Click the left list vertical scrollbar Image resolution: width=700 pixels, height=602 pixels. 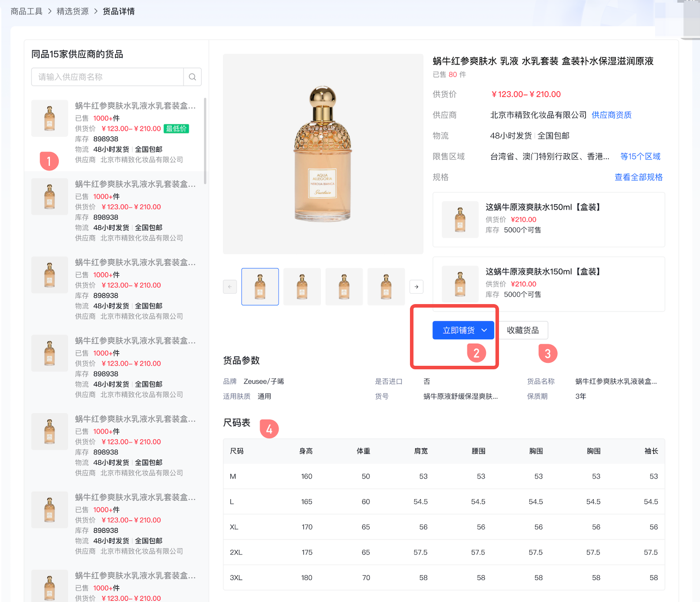tap(205, 141)
